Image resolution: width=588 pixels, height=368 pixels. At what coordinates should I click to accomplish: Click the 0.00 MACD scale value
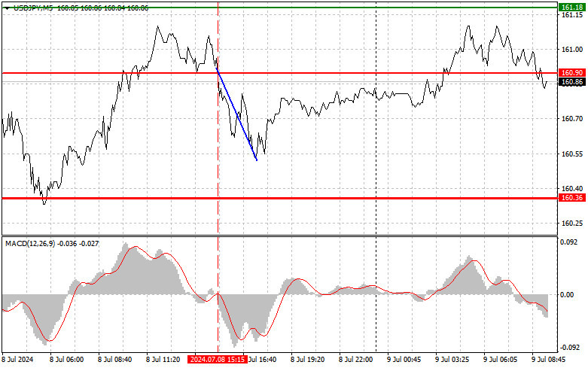[568, 294]
